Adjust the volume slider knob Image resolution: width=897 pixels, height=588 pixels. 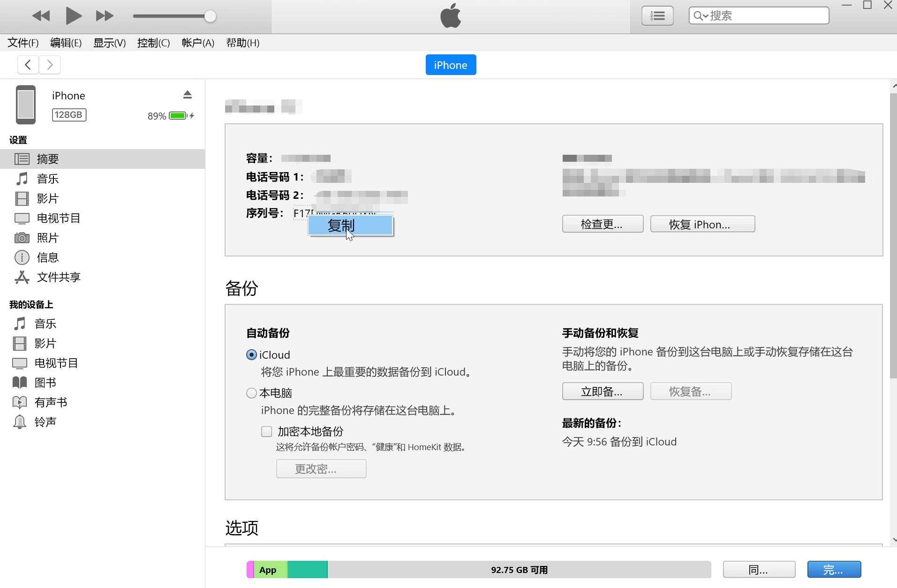(210, 16)
